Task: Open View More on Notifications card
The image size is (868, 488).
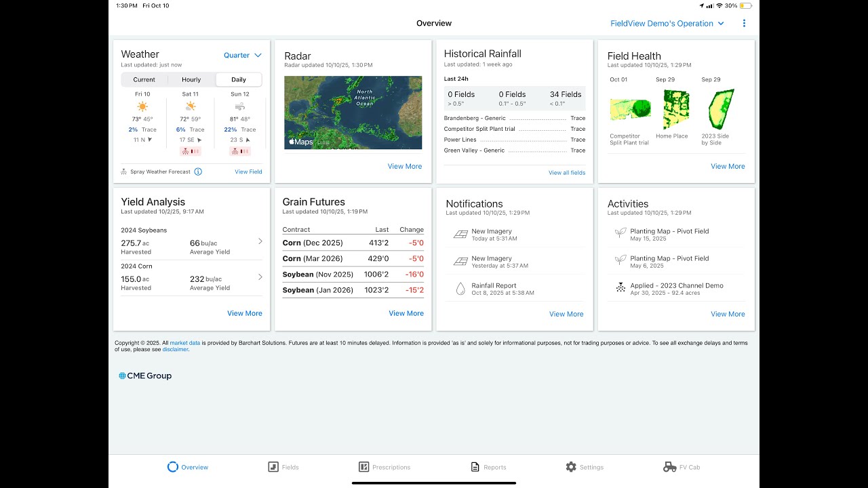Action: coord(566,314)
